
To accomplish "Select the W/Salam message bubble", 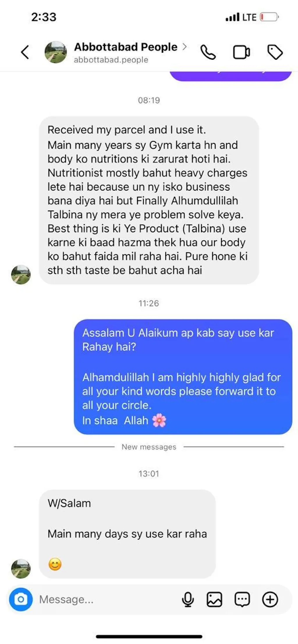I will tap(127, 534).
